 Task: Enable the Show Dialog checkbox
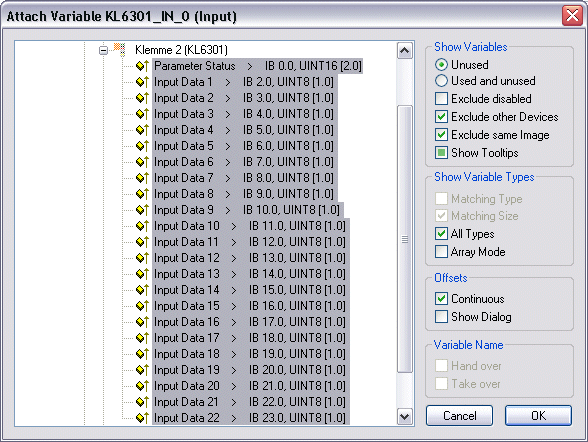(x=441, y=317)
